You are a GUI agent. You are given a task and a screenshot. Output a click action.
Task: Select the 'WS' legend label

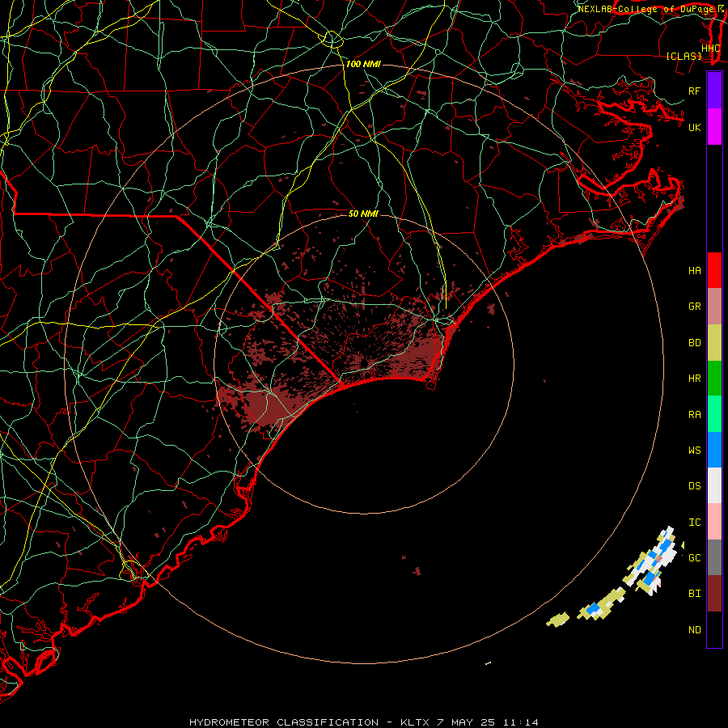point(694,450)
